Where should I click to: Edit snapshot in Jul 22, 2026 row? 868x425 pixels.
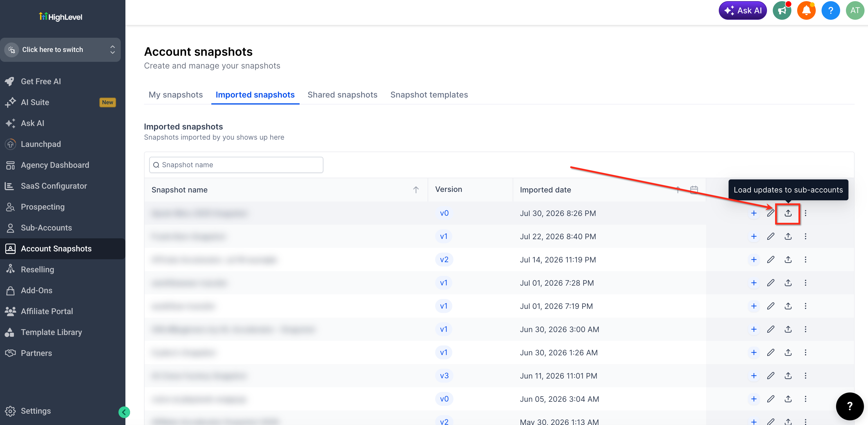771,236
